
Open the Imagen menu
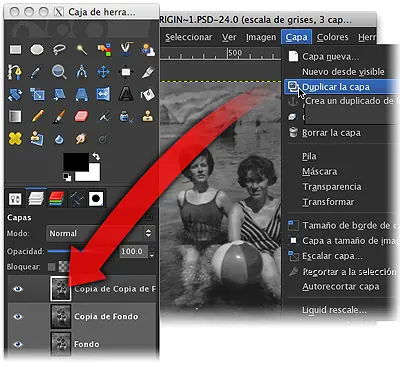261,37
